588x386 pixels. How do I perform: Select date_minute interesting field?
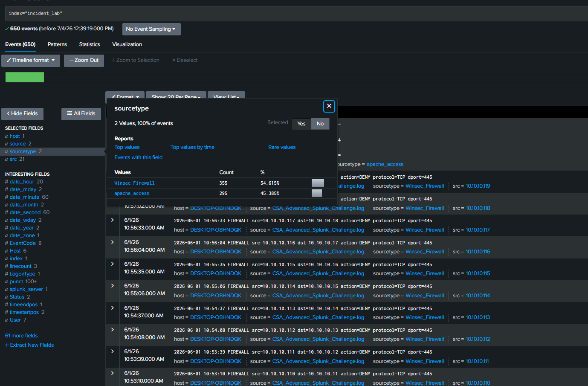tap(24, 197)
